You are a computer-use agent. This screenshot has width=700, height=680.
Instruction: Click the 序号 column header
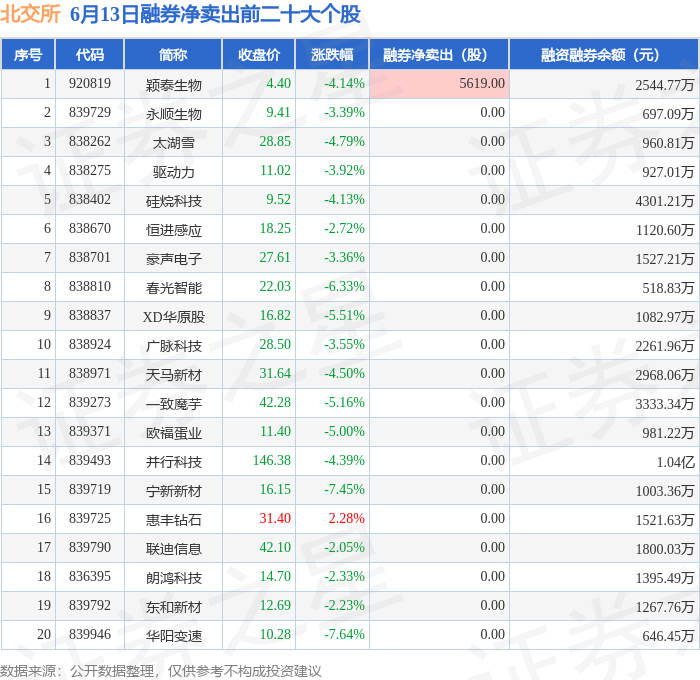(28, 54)
